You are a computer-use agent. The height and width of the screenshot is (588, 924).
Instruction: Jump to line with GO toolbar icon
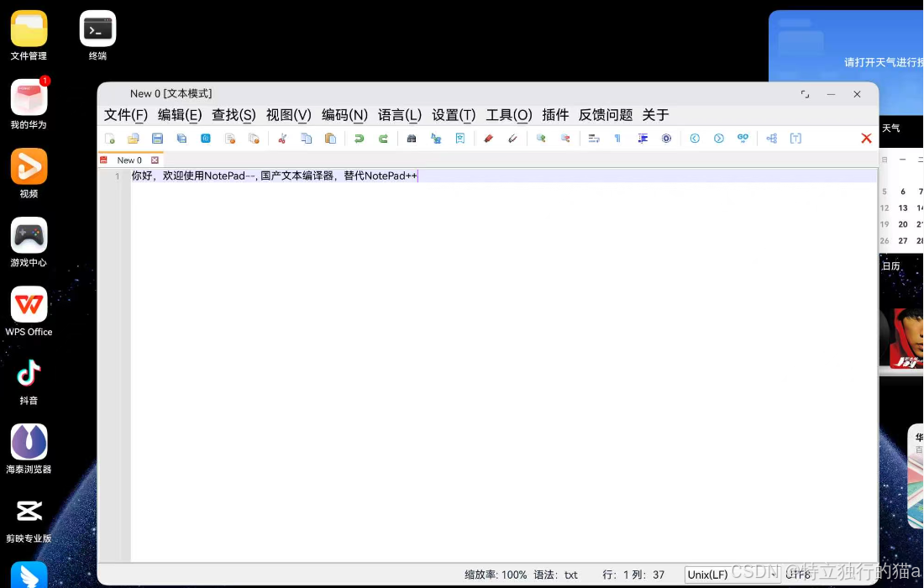click(743, 138)
